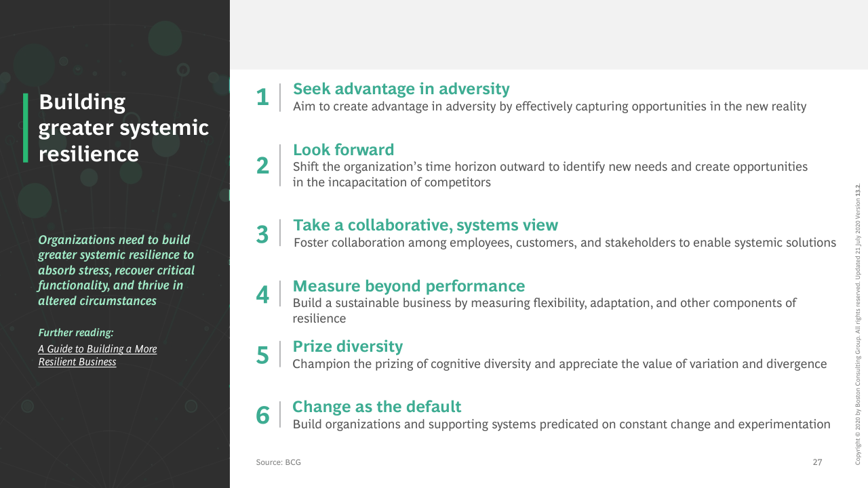Screen dimensions: 868x488
Task: Select the Prize diversity heading
Action: [347, 346]
